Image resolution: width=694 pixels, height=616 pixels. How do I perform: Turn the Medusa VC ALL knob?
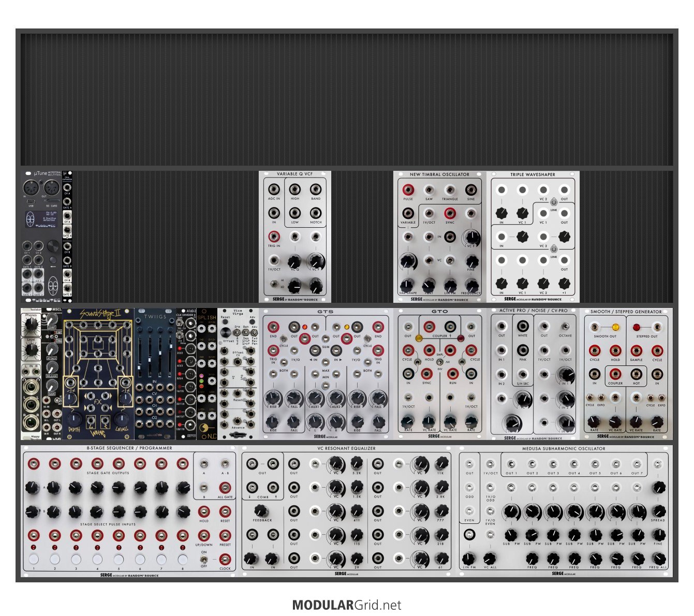tap(490, 559)
